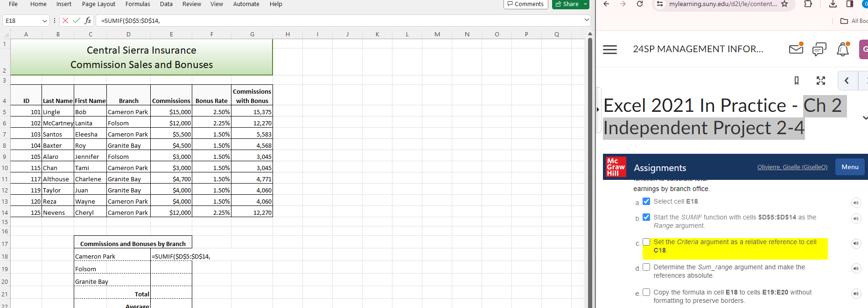The width and height of the screenshot is (868, 308).
Task: Open Share button dropdown arrow
Action: pos(585,4)
